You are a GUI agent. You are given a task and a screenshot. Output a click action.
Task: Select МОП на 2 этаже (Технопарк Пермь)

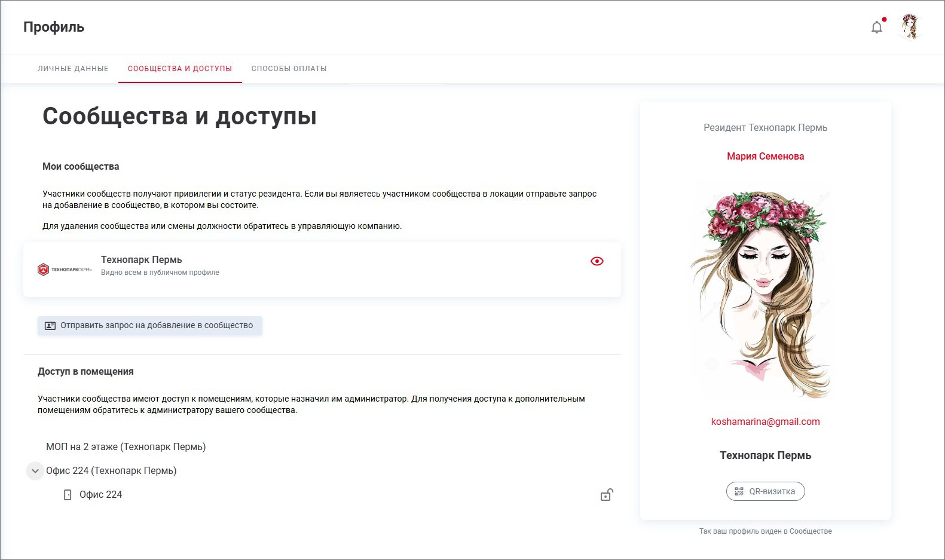click(x=126, y=446)
